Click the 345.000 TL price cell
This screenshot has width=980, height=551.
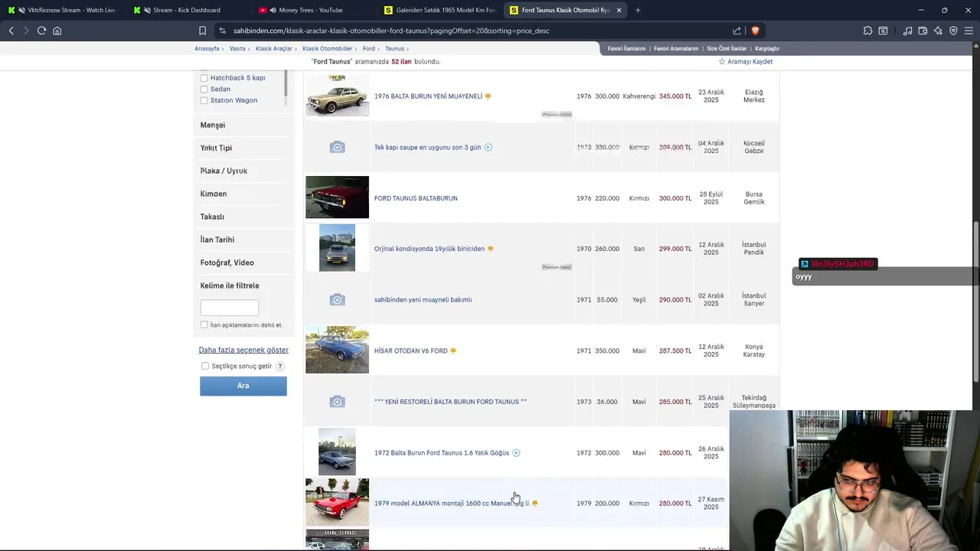pyautogui.click(x=675, y=96)
